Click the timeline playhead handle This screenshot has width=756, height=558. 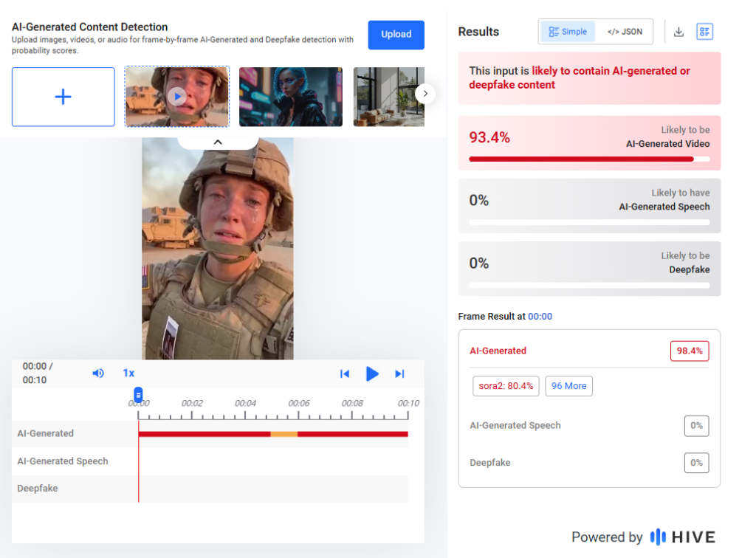(138, 395)
